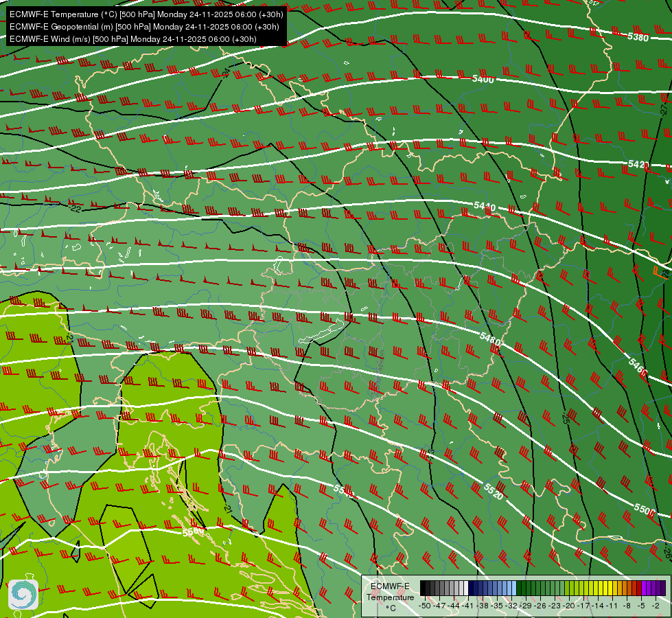Click the swirl weather logo icon

coord(23,595)
